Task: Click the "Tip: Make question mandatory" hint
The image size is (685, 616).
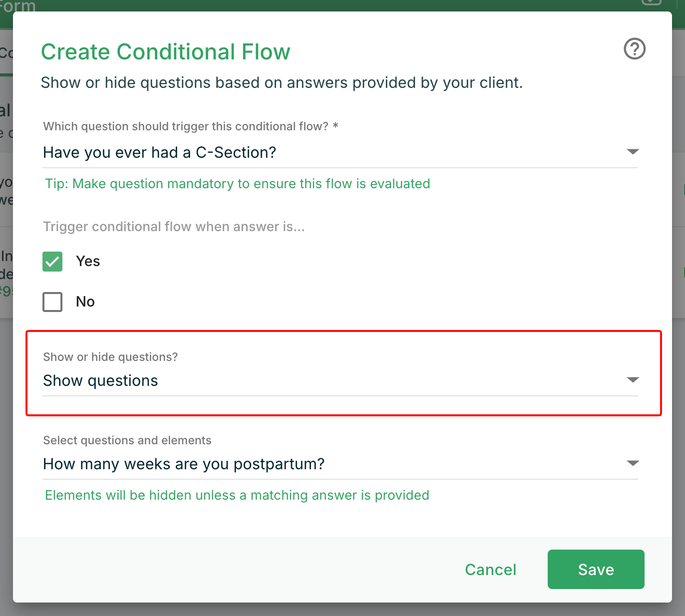Action: 237,184
